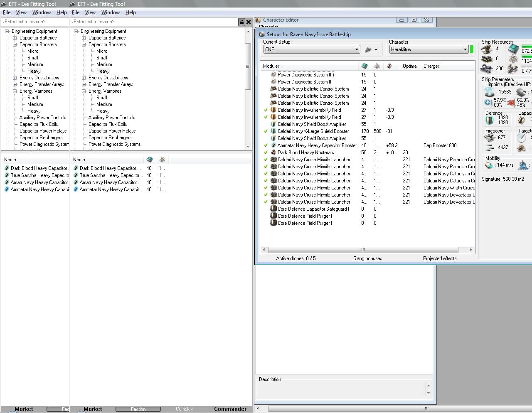This screenshot has height=413, width=532.
Task: Click the Commander filter in the market panel
Action: tap(230, 409)
